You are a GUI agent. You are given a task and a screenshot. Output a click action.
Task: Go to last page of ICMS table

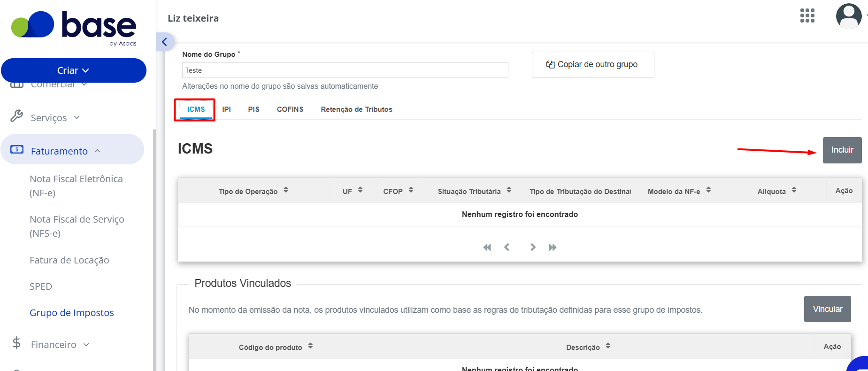click(x=553, y=247)
